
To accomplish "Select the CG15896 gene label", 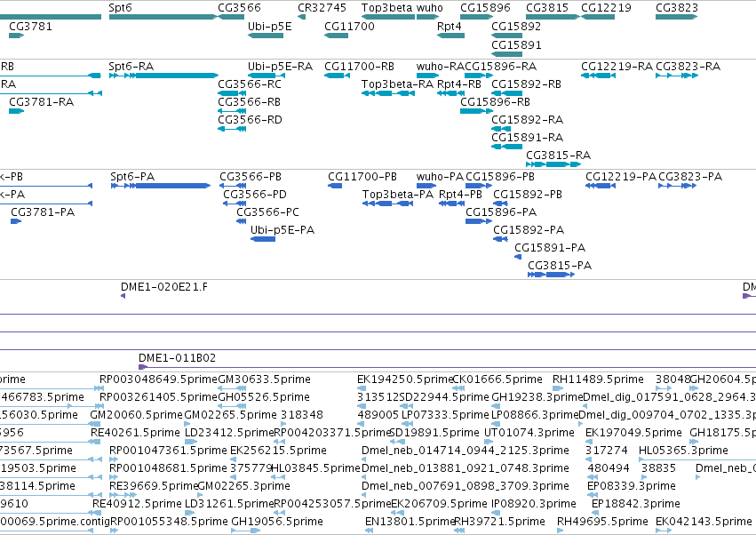I will [x=485, y=8].
